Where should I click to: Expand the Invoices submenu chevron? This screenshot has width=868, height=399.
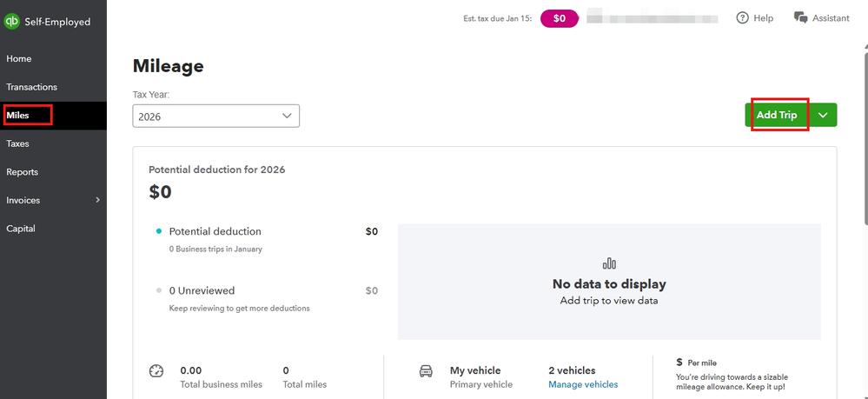point(97,200)
